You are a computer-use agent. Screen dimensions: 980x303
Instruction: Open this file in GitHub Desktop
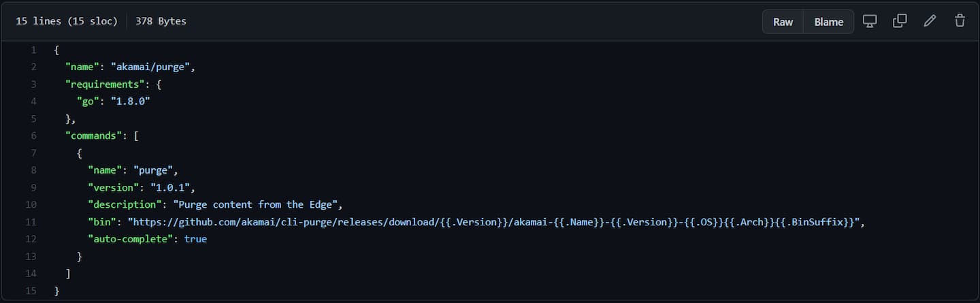point(870,21)
